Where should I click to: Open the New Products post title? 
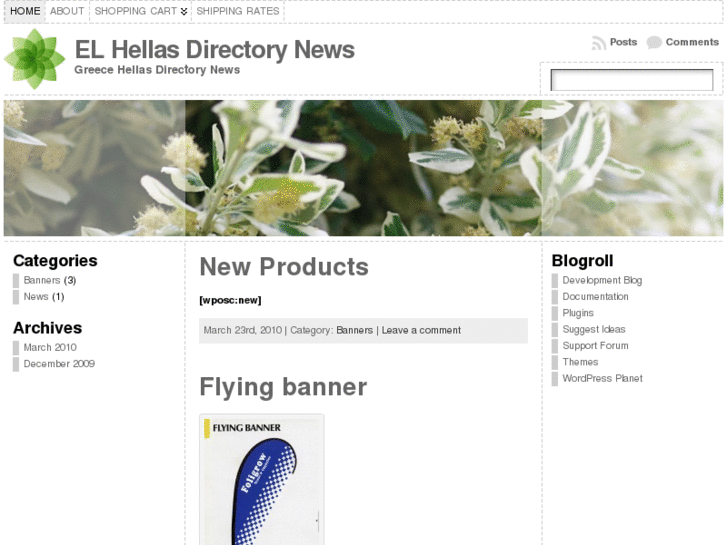pos(284,267)
